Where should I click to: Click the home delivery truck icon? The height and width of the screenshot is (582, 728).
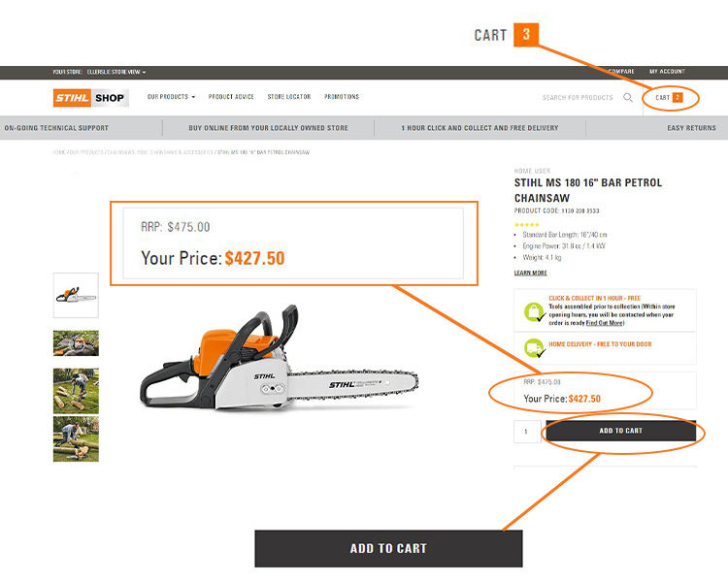pos(534,347)
